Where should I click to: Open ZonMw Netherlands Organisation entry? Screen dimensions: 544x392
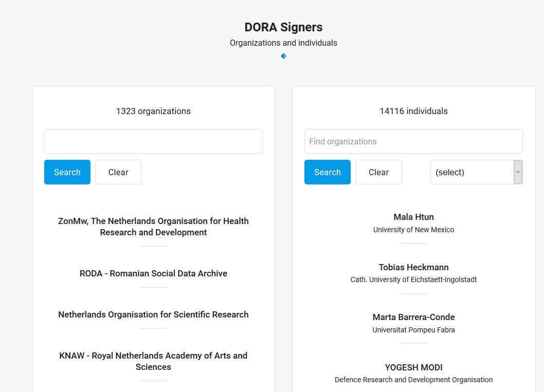tap(153, 227)
